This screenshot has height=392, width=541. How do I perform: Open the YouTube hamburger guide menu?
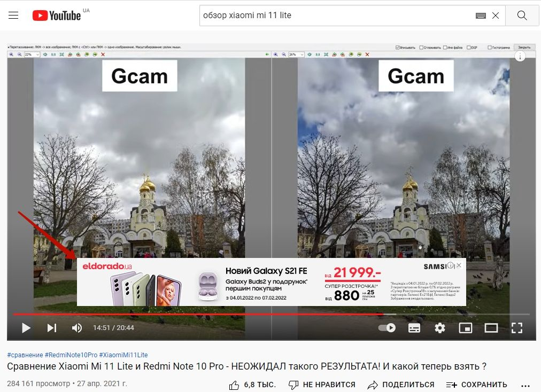tap(13, 15)
